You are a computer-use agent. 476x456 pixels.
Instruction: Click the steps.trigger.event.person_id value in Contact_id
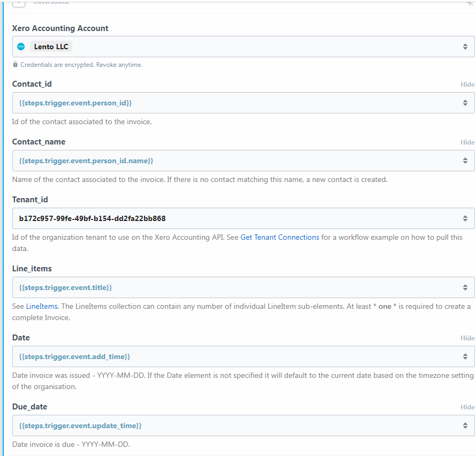point(75,103)
